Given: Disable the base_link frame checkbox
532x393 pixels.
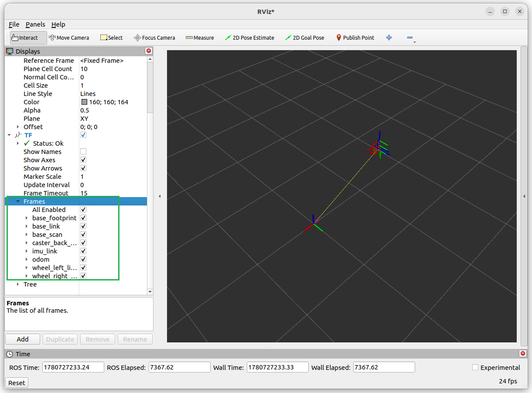Looking at the screenshot, I should click(83, 226).
